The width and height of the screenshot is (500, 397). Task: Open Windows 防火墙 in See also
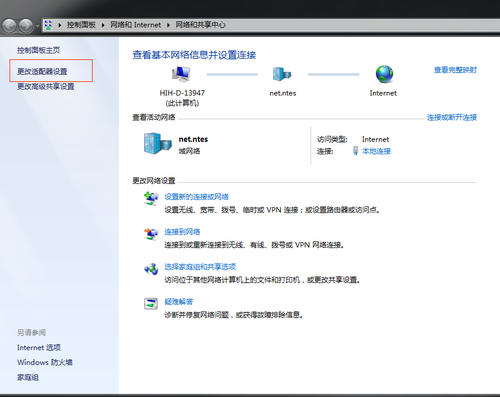coord(45,362)
